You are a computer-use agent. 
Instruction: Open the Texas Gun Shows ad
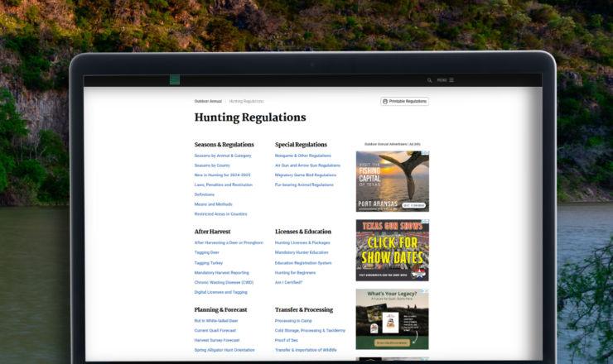tap(392, 250)
